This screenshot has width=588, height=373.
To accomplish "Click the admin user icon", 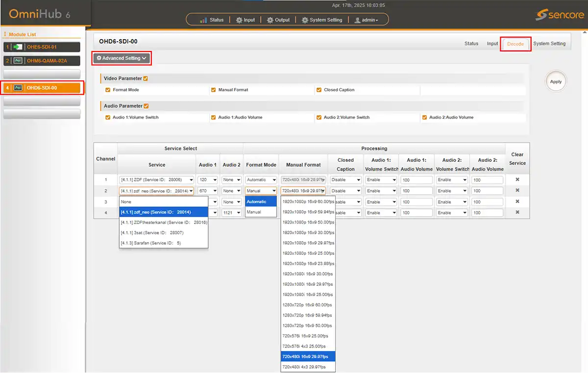I will click(x=357, y=20).
